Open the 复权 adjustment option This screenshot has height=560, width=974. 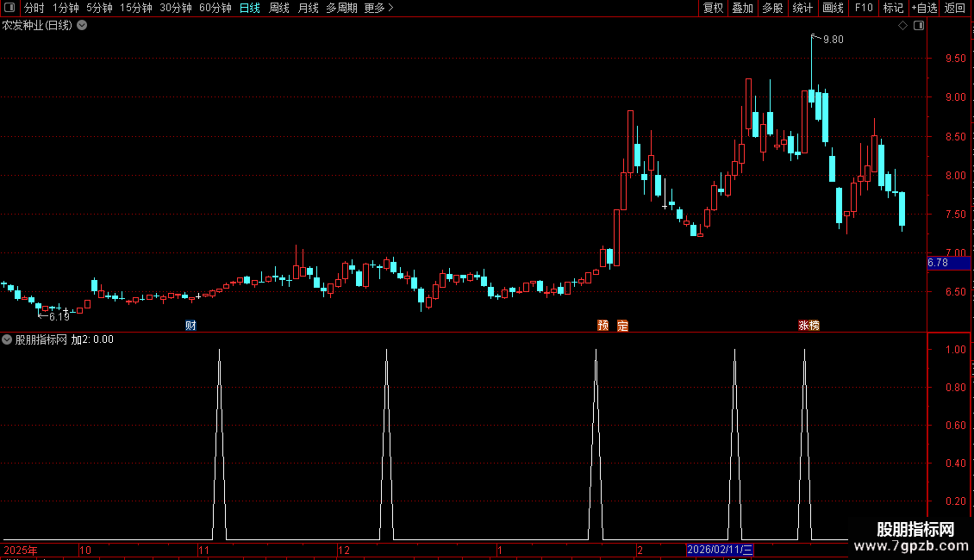pyautogui.click(x=713, y=8)
